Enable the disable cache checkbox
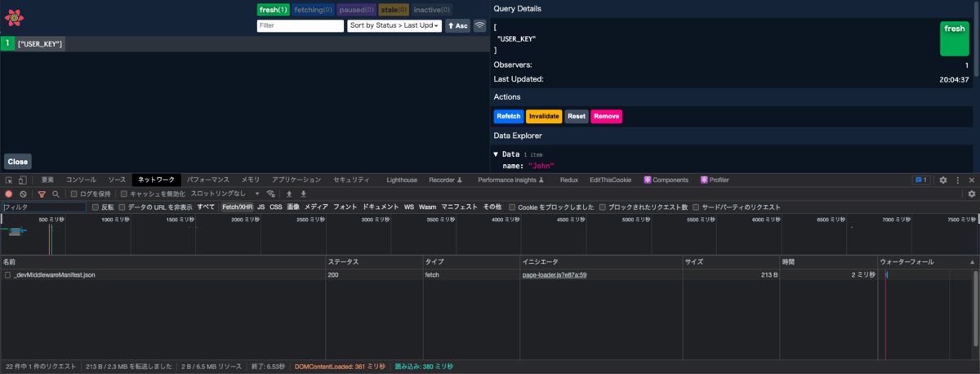This screenshot has width=980, height=374. 124,194
